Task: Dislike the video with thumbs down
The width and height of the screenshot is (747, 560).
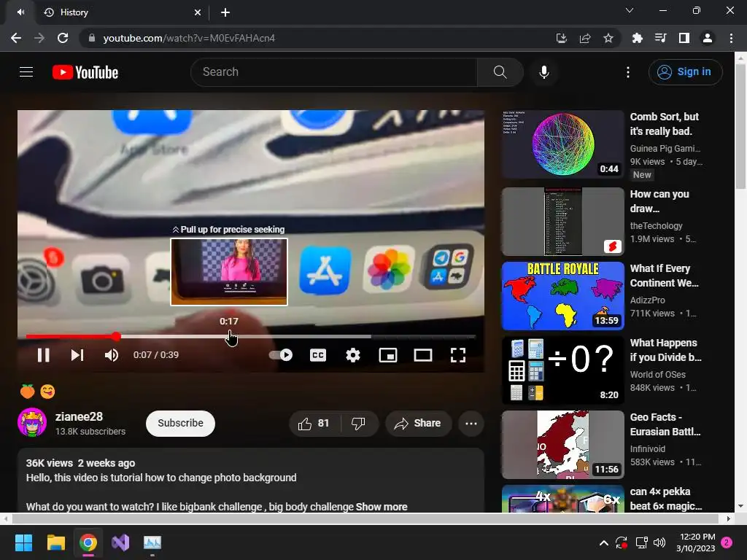Action: tap(358, 424)
